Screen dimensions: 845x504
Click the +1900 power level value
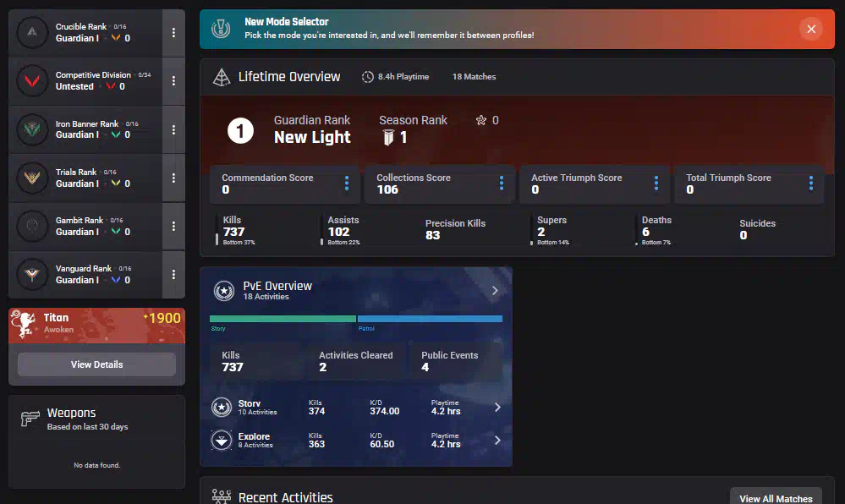(162, 318)
